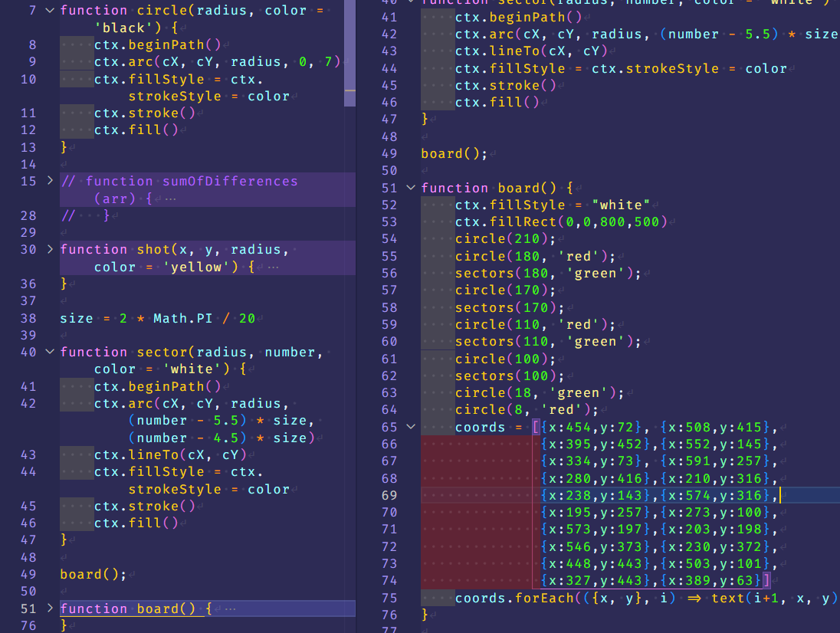Image resolution: width=840 pixels, height=633 pixels.
Task: Click 'ctx.lineTo(cX, cY)' on left pane line 43
Action: pos(170,454)
